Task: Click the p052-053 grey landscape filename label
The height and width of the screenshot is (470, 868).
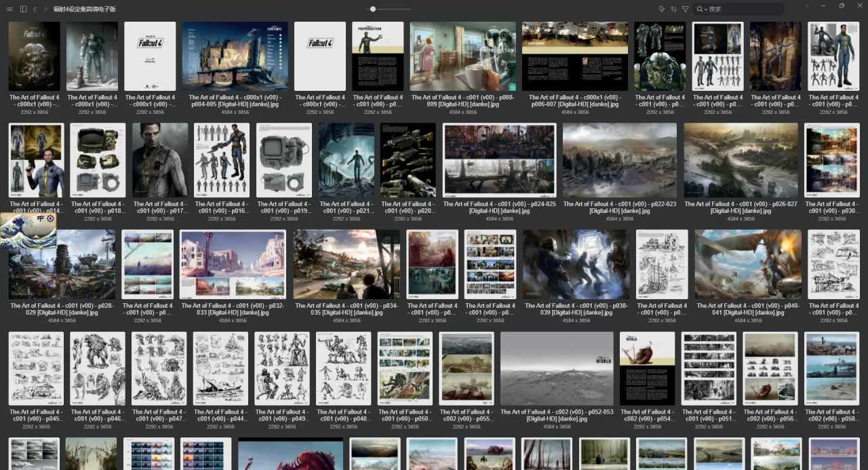Action: [556, 415]
